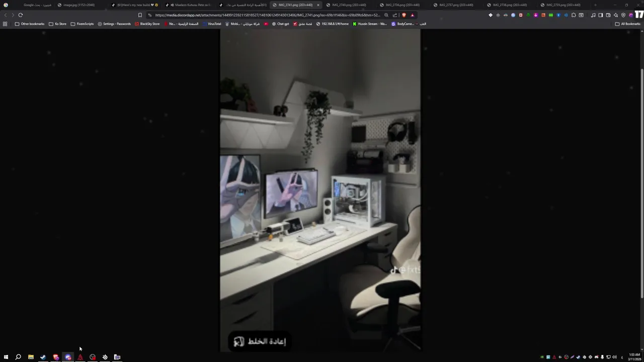644x362 pixels.
Task: Open the Ko Store bookmarks folder
Action: tap(57, 24)
